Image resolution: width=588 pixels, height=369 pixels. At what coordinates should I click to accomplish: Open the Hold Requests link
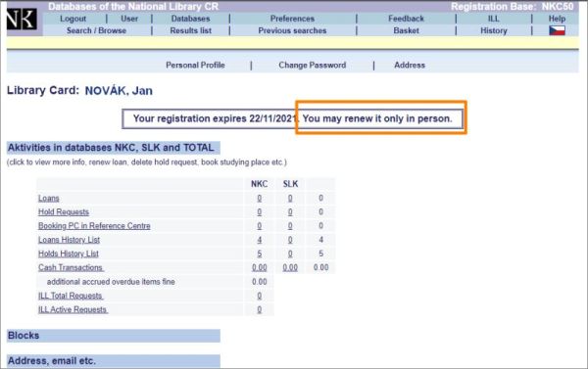[64, 212]
